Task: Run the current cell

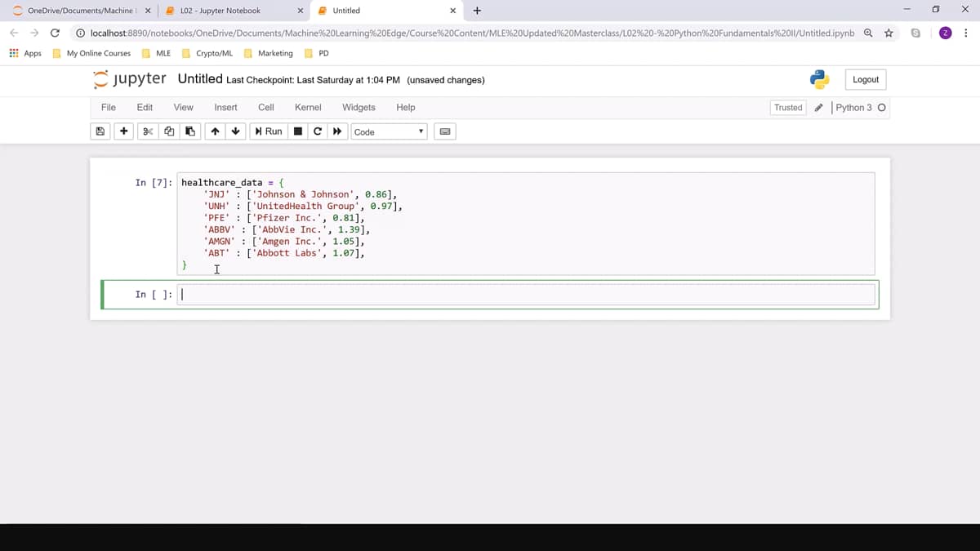Action: 269,131
